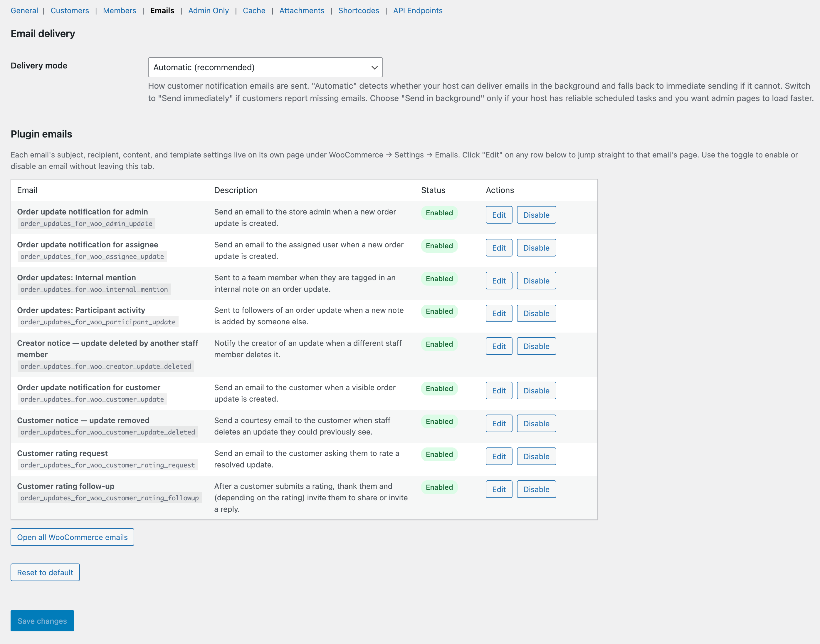Go to the Shortcodes tab
Viewport: 820px width, 644px height.
pyautogui.click(x=359, y=11)
